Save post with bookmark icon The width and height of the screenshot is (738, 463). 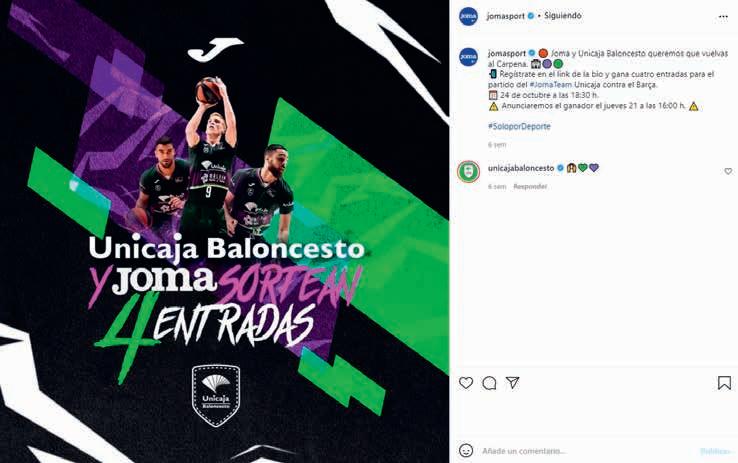coord(724,383)
